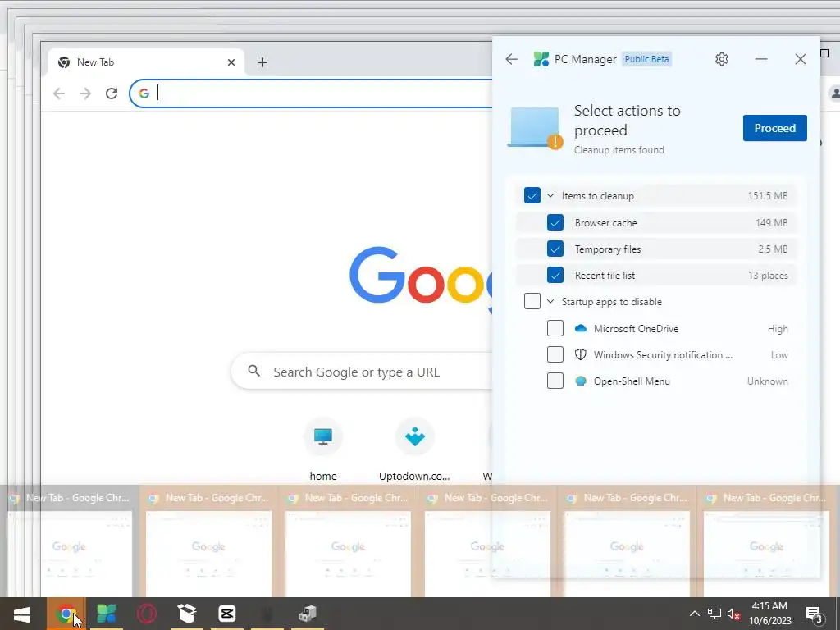Click the magnifier icon in Google search box
Screen dimensions: 840x630
pos(254,371)
